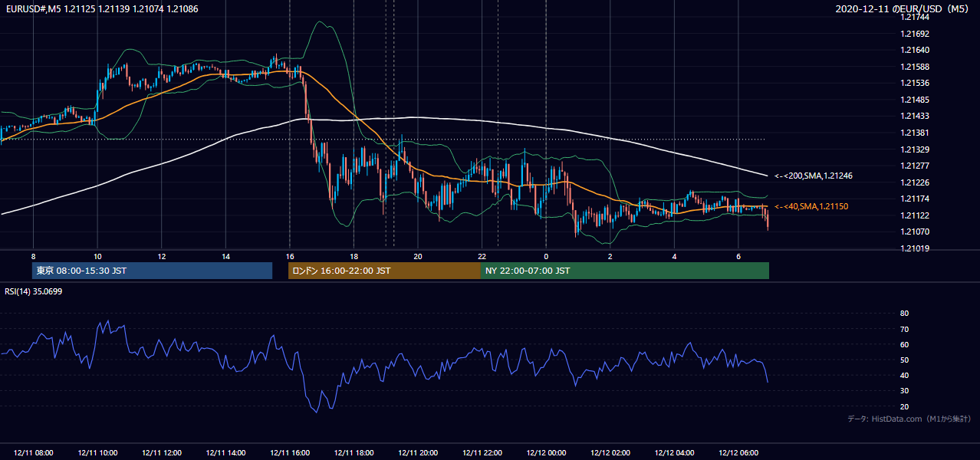Image resolution: width=980 pixels, height=460 pixels.
Task: Click hour 10 on the chart time axis
Action: pos(97,255)
